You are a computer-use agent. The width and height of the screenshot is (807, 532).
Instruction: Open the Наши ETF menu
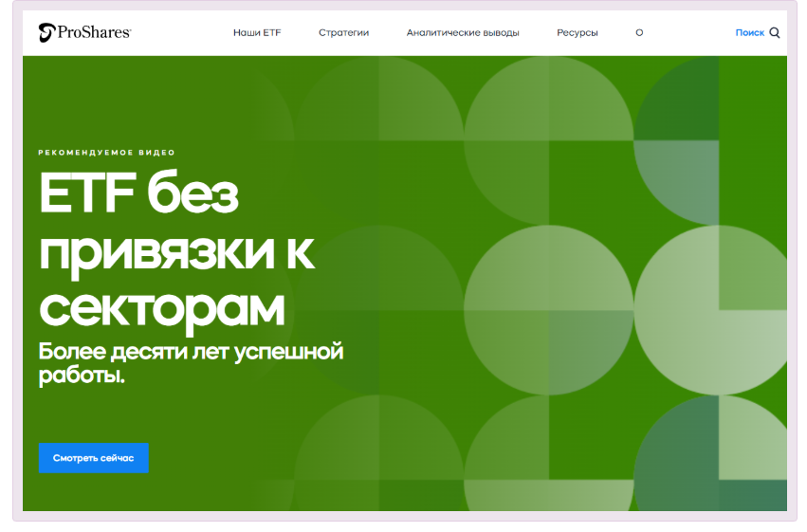pyautogui.click(x=257, y=33)
